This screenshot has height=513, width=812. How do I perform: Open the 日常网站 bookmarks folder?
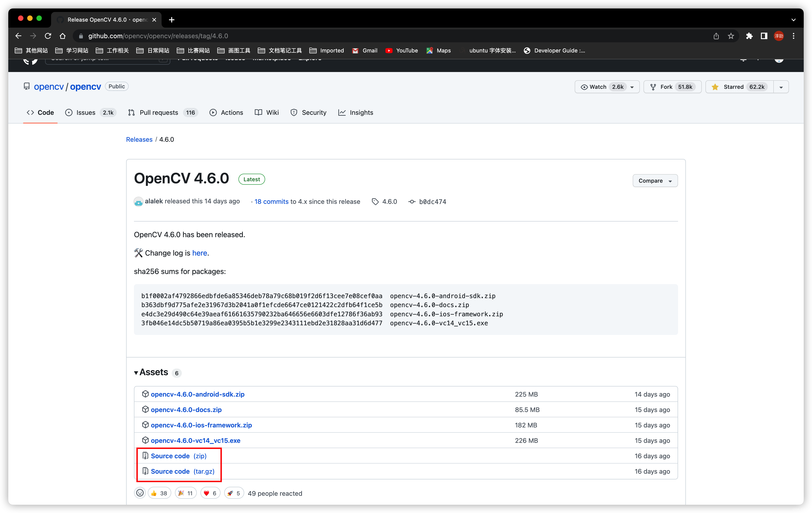(x=153, y=51)
